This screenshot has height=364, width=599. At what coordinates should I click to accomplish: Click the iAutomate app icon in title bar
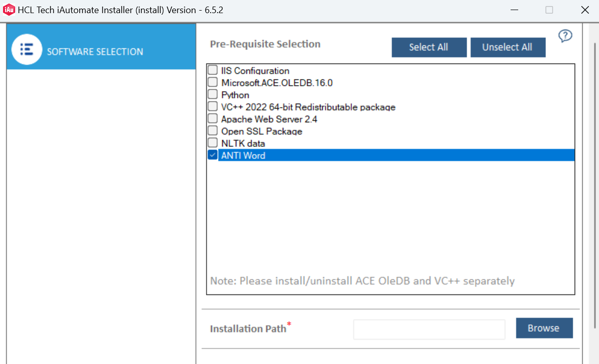tap(9, 10)
